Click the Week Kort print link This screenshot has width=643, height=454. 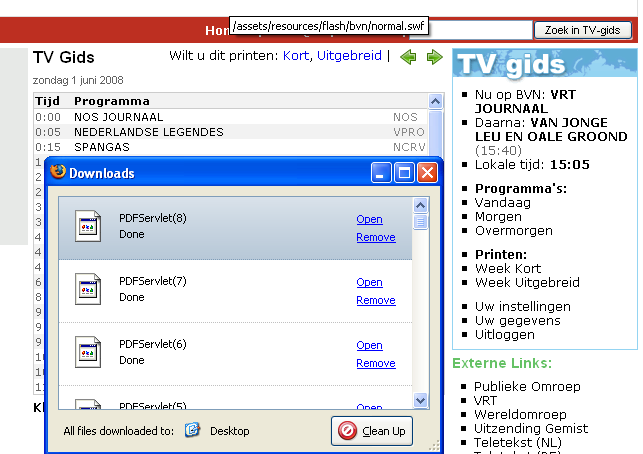tap(508, 269)
